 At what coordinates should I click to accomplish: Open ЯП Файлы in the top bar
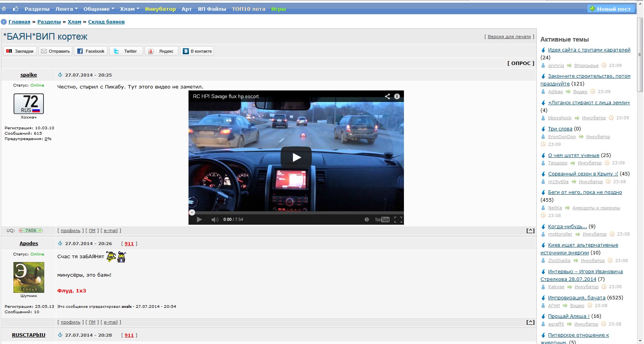(x=212, y=9)
